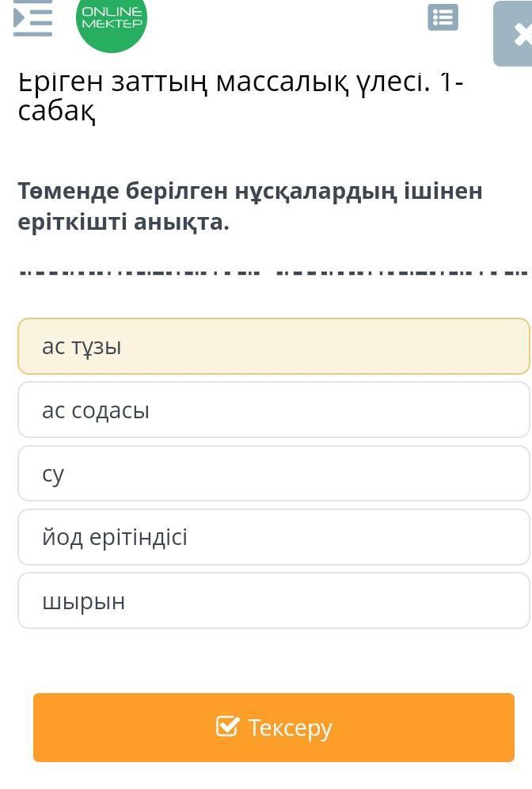Click the question text "Төменде берілген нұсқалардың..."
Image resolution: width=532 pixels, height=789 pixels.
250,191
